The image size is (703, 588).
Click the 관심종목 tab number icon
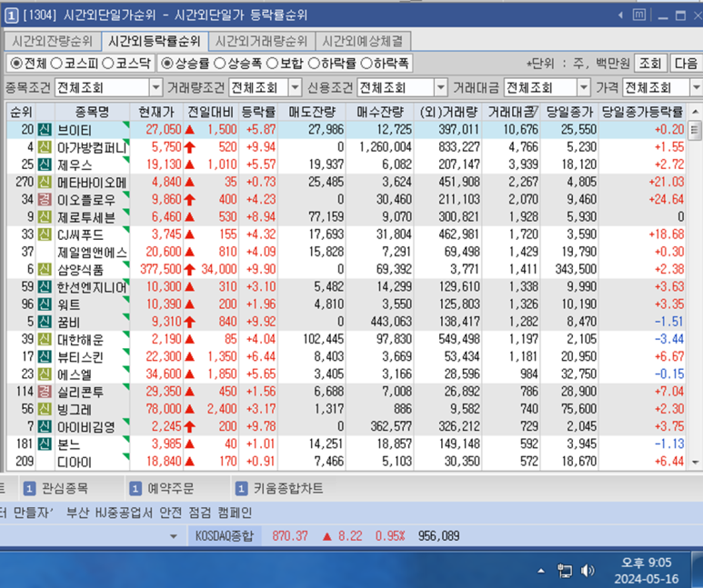[29, 489]
